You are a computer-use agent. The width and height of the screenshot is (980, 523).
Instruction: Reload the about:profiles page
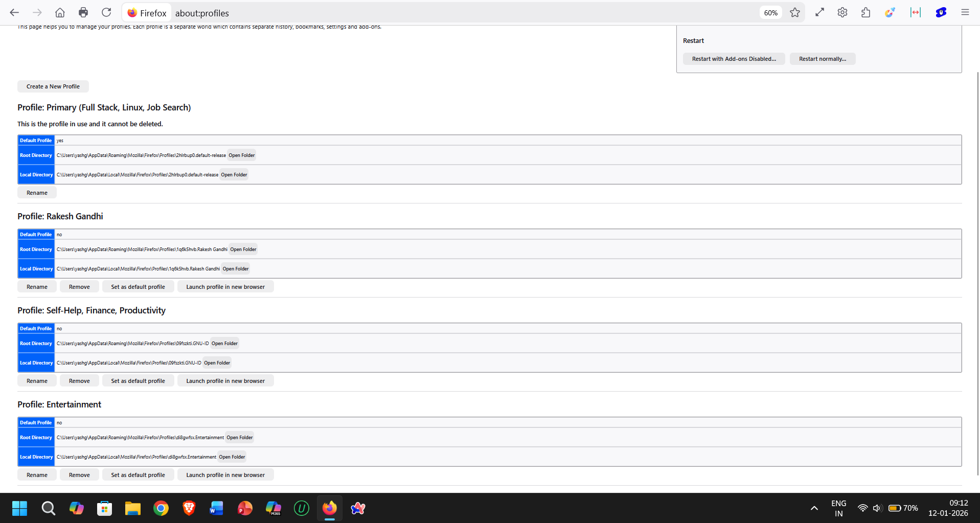click(106, 13)
